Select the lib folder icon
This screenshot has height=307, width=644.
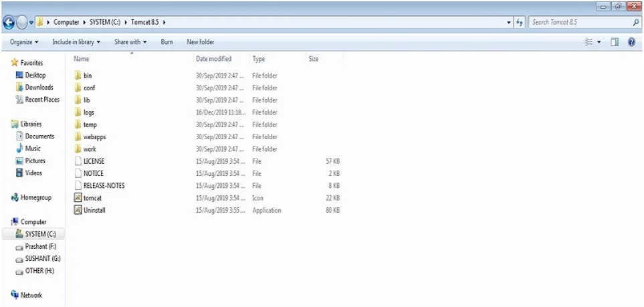click(78, 100)
